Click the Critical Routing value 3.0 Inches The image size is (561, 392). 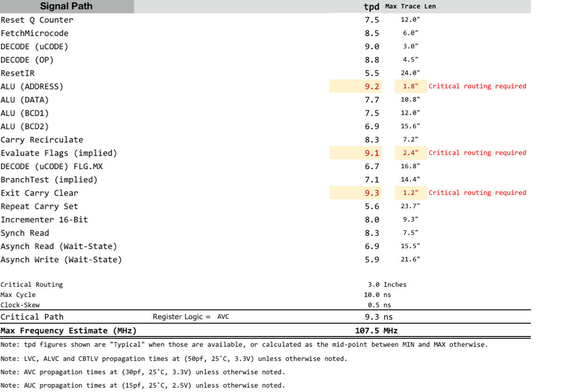387,285
